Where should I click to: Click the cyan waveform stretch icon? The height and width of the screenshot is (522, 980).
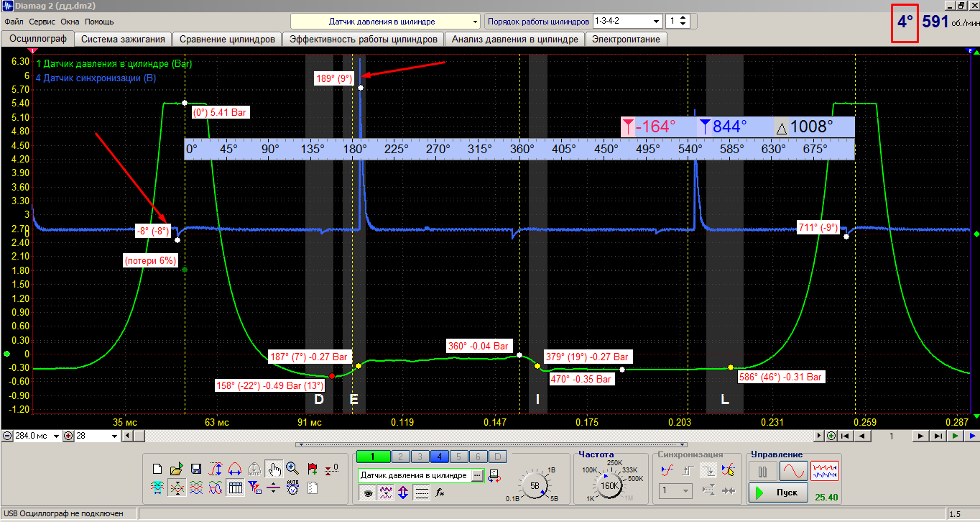pos(157,488)
